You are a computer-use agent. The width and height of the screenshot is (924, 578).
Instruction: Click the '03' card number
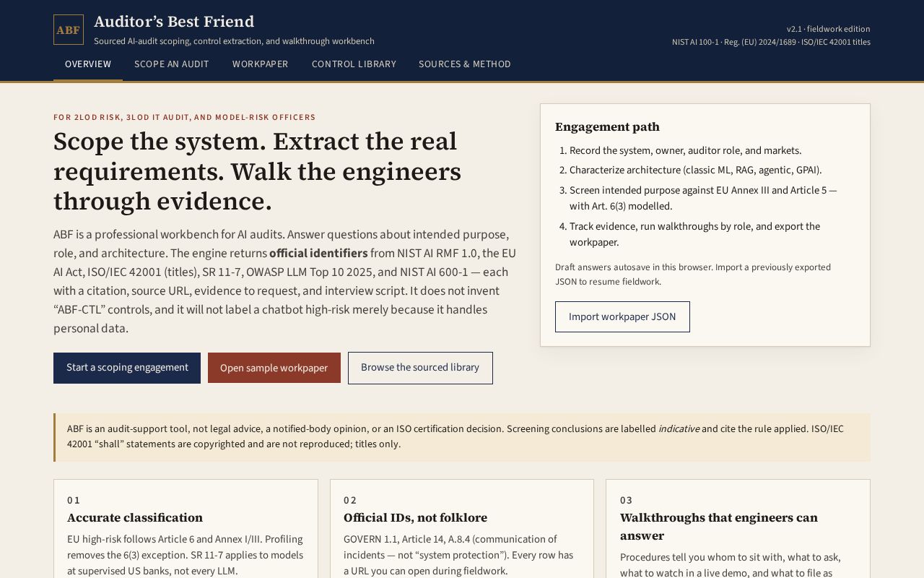click(626, 500)
